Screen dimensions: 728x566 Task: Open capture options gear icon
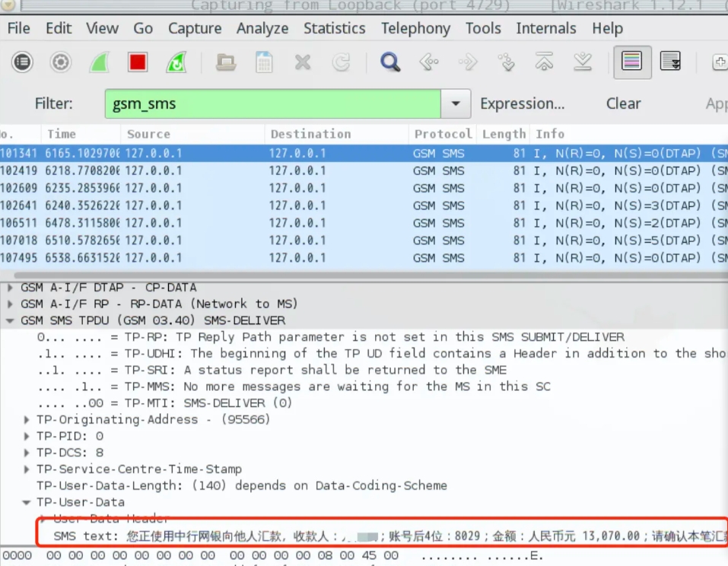tap(61, 62)
